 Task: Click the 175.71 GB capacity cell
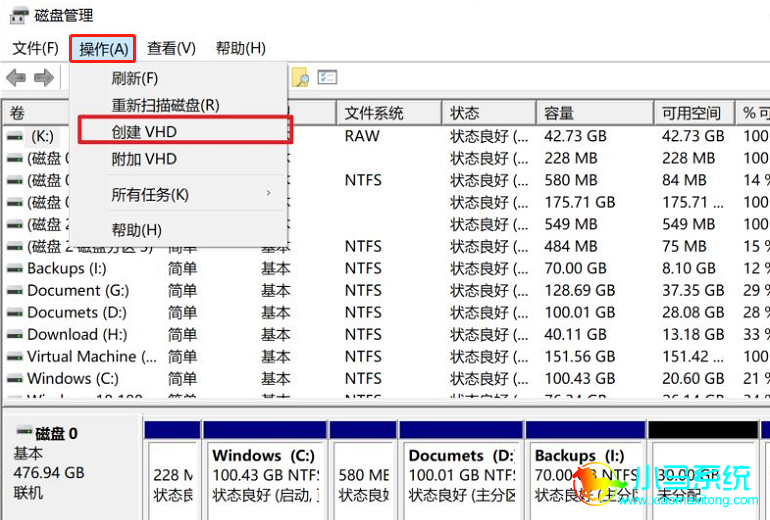tap(579, 202)
